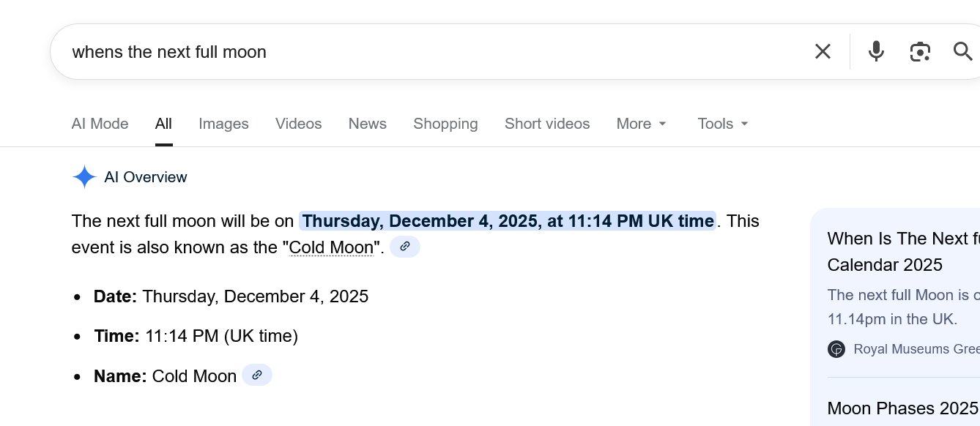This screenshot has width=980, height=426.
Task: Switch to the Images tab
Action: click(223, 124)
